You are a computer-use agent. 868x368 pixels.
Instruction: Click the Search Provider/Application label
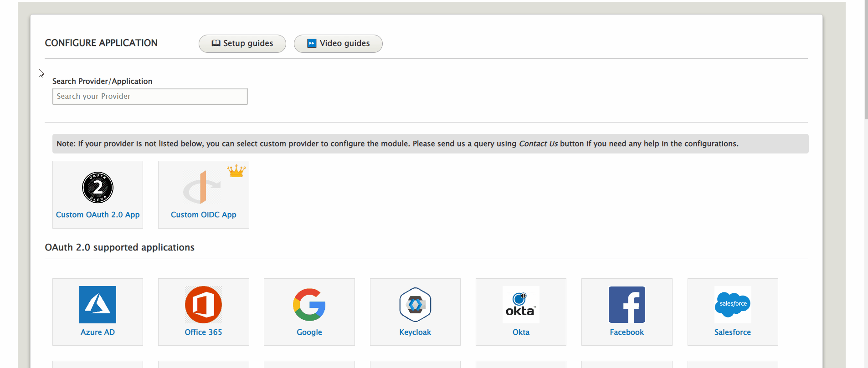point(102,81)
